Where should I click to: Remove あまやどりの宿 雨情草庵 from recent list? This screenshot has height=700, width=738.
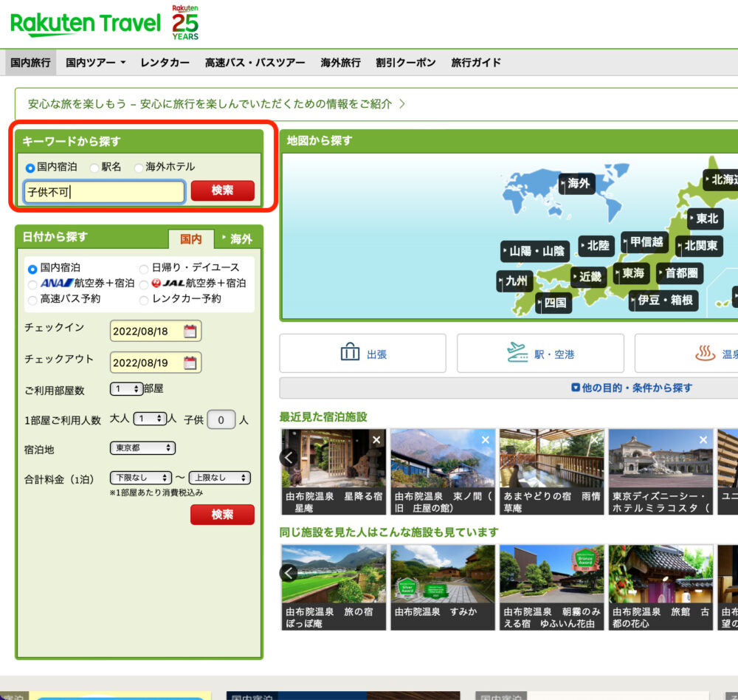[594, 440]
